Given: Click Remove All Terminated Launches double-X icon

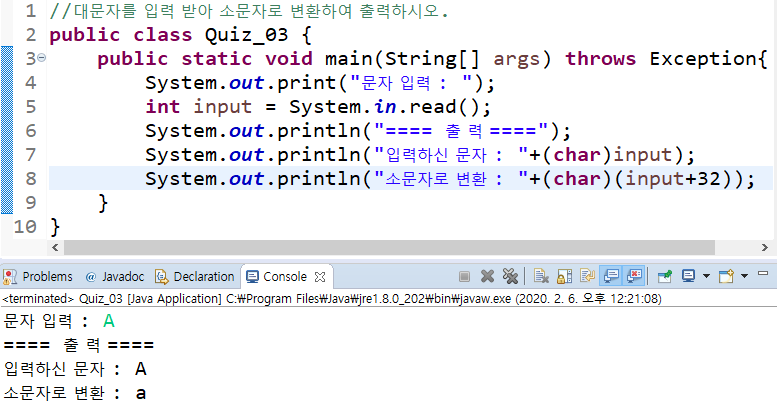Looking at the screenshot, I should coord(510,276).
